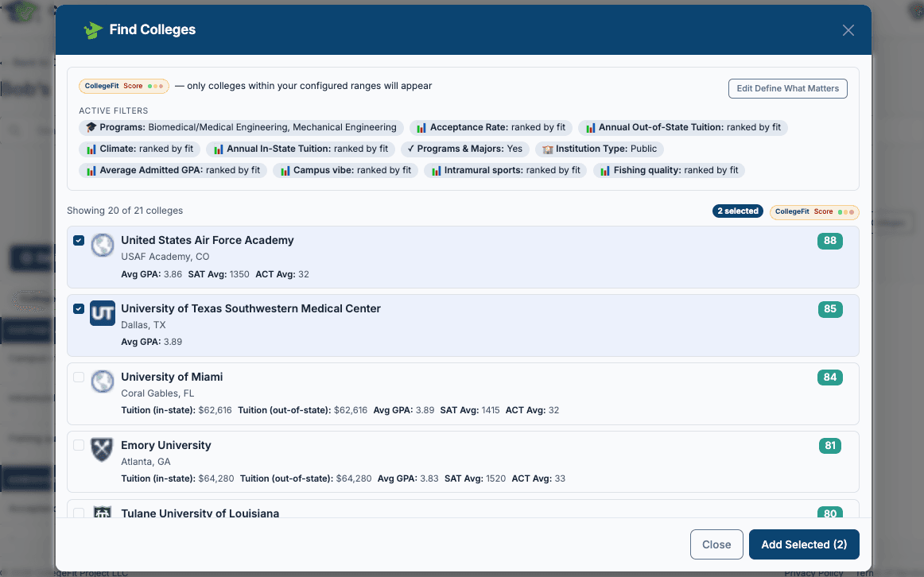
Task: Click the Close button in the footer
Action: click(716, 544)
